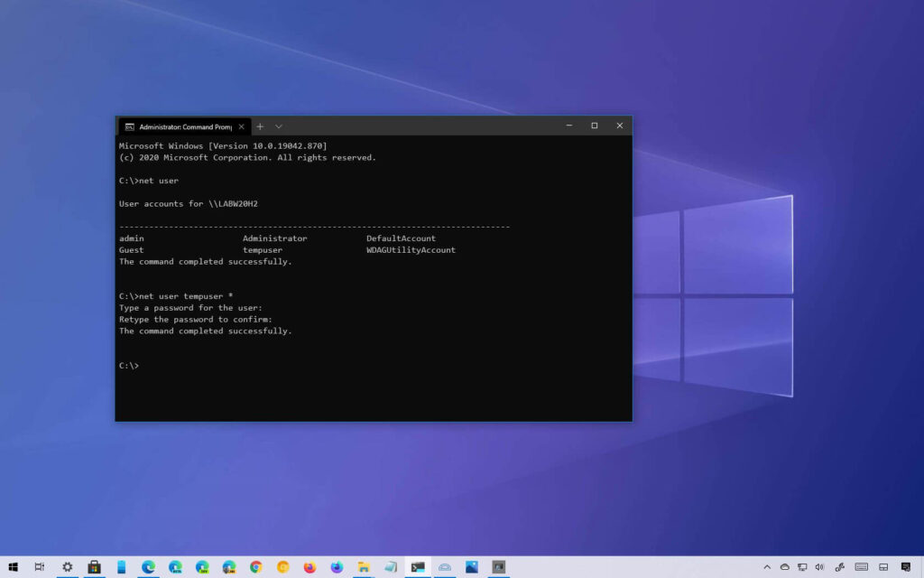Launch Microsoft Store from the taskbar

click(94, 567)
